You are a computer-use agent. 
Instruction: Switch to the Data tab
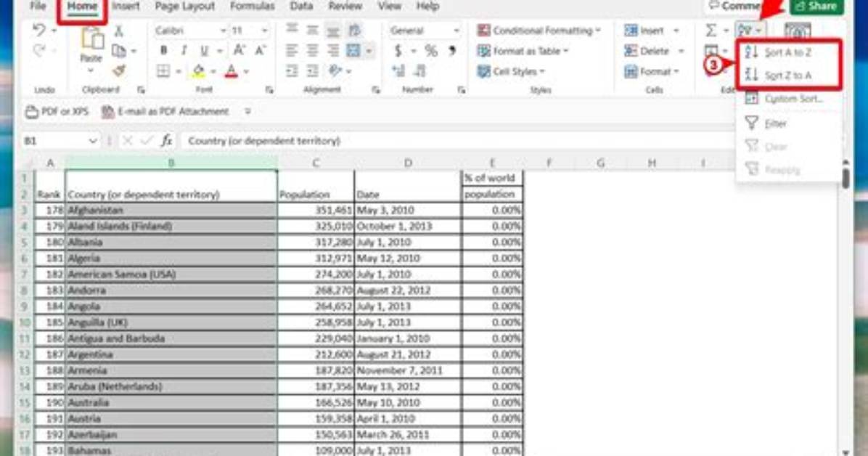point(301,7)
